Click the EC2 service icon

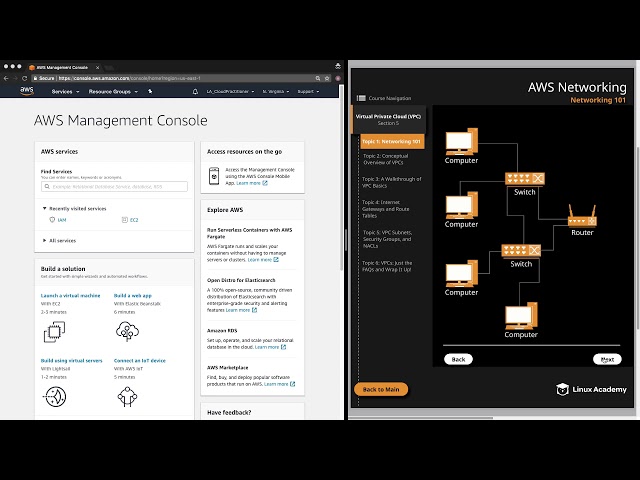pos(124,220)
